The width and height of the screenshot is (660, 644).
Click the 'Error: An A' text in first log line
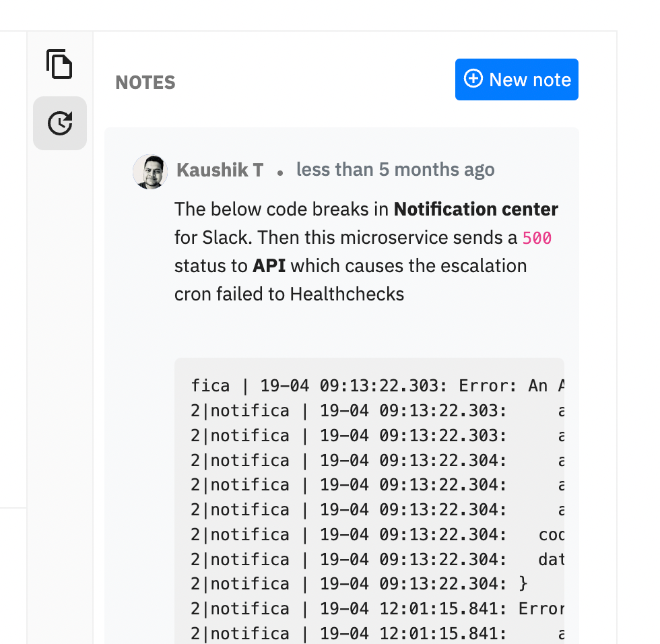click(510, 386)
